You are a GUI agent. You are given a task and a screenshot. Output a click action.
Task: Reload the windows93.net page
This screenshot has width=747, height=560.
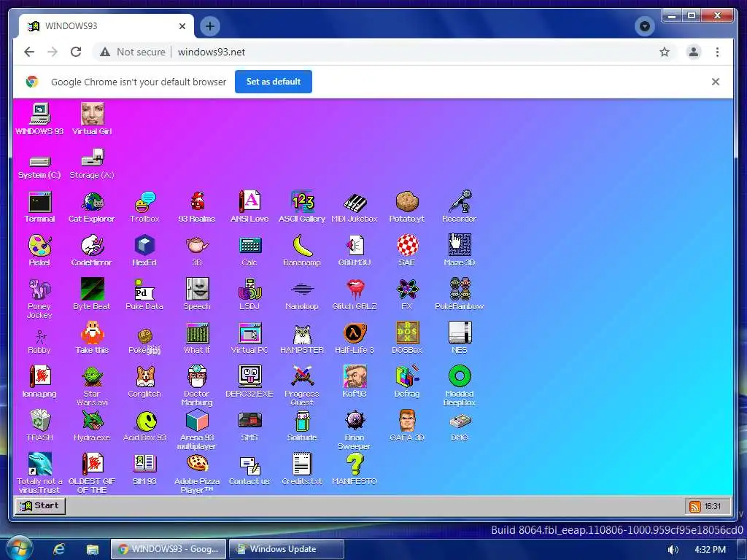click(76, 52)
